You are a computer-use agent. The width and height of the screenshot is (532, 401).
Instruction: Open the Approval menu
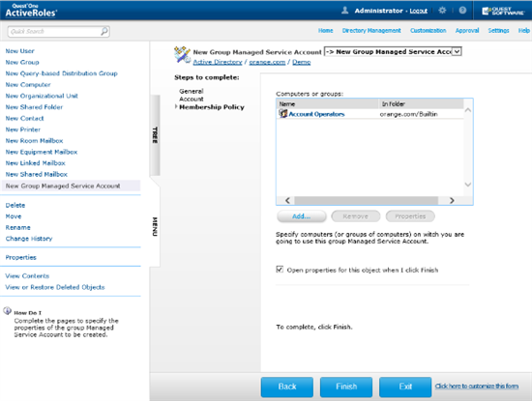pyautogui.click(x=467, y=31)
